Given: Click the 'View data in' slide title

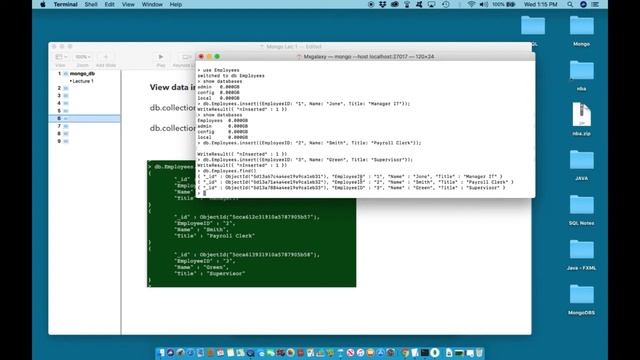Looking at the screenshot, I should (x=172, y=87).
